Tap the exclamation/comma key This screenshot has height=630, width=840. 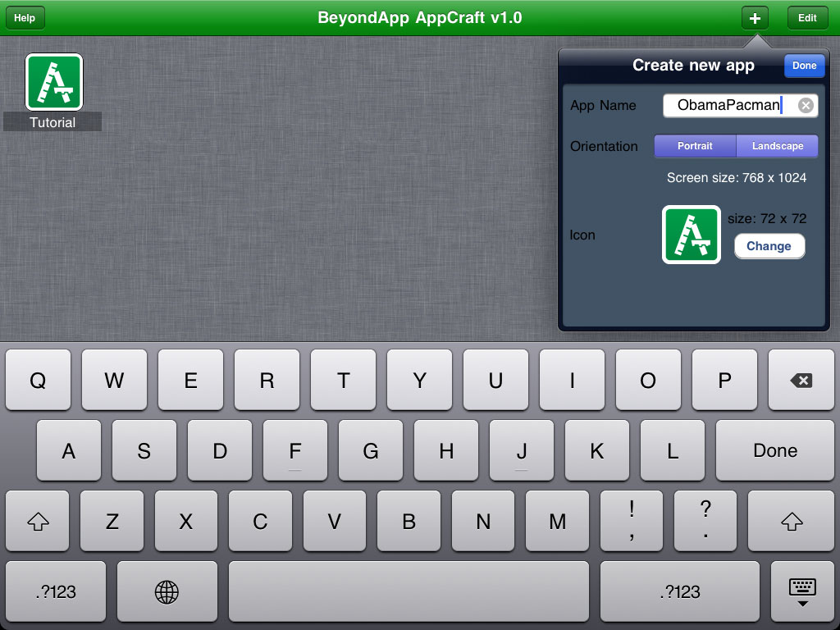tap(632, 521)
